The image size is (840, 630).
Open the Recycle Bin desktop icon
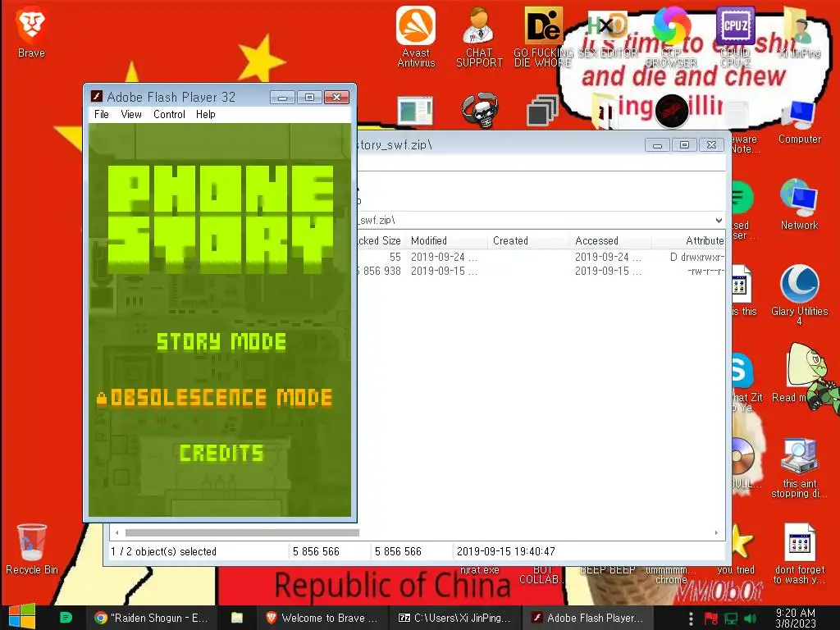tap(32, 549)
